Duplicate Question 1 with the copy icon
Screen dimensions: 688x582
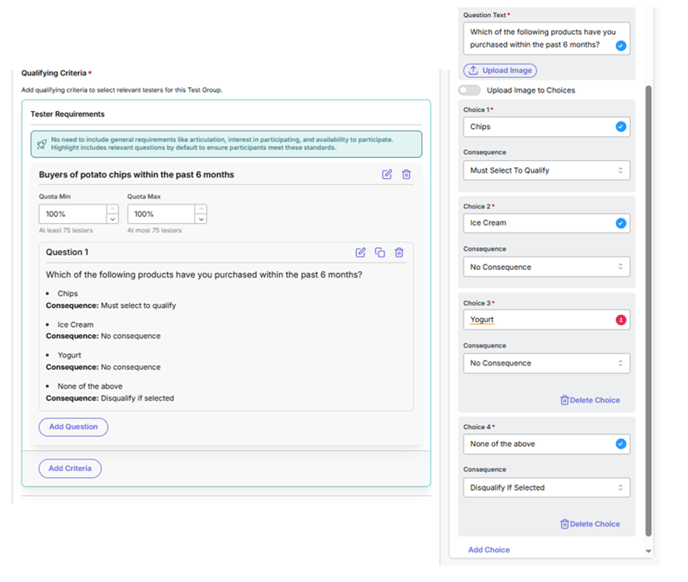[380, 253]
